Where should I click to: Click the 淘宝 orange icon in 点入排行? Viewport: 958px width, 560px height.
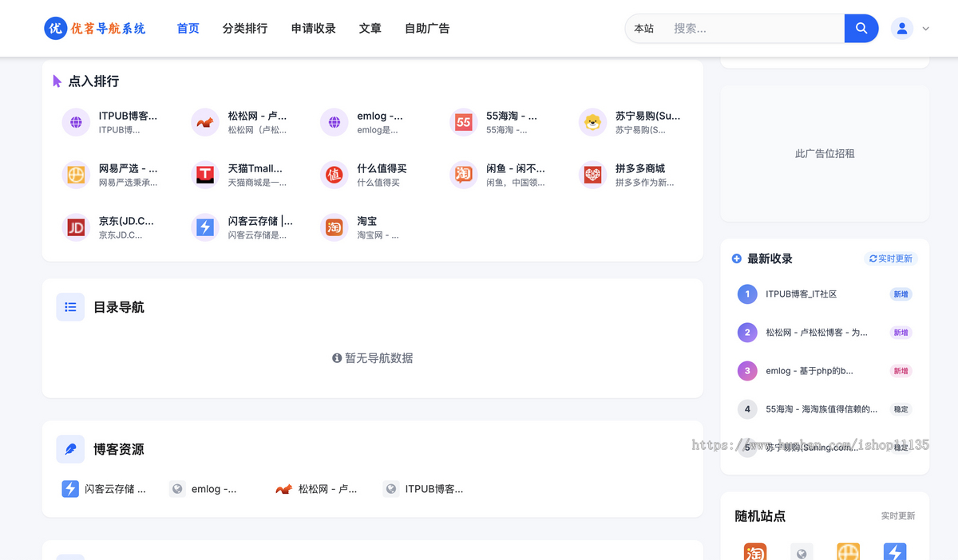click(x=335, y=227)
